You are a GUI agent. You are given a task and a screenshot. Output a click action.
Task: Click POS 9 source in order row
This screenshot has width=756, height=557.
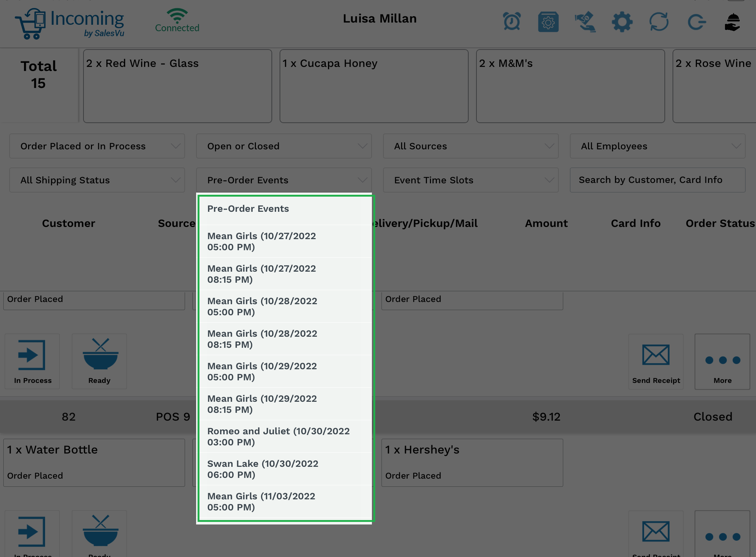(173, 417)
